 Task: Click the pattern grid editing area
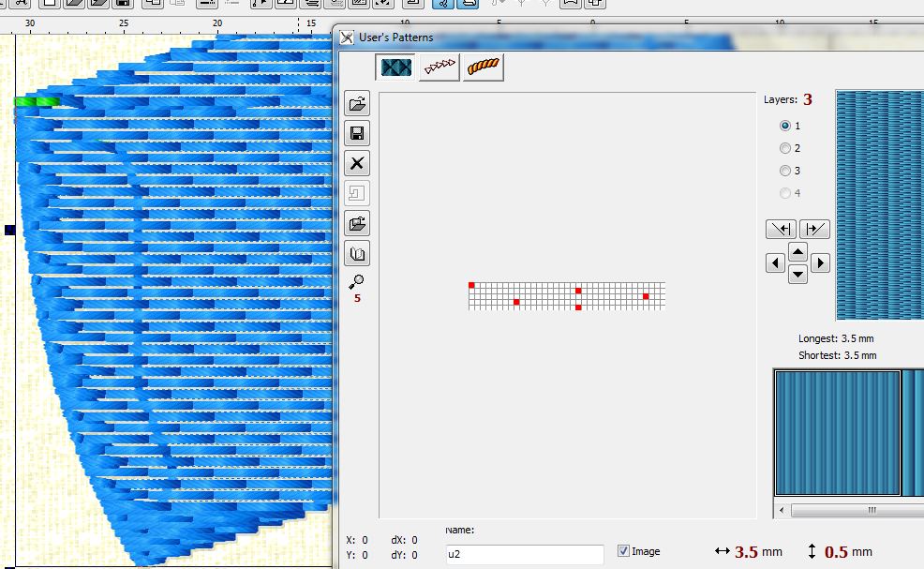[567, 296]
